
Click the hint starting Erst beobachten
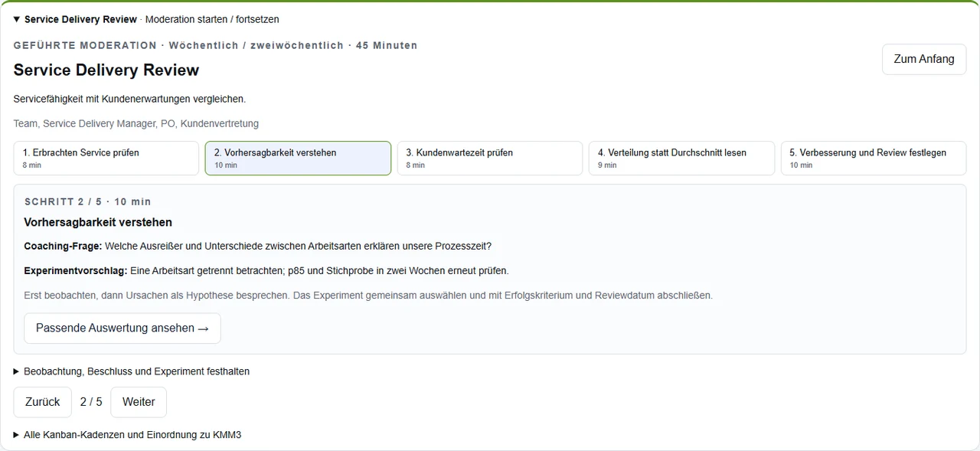(368, 295)
